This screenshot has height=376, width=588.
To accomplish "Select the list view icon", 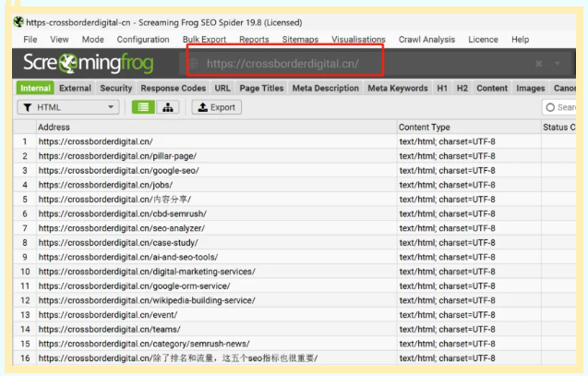I will (143, 107).
